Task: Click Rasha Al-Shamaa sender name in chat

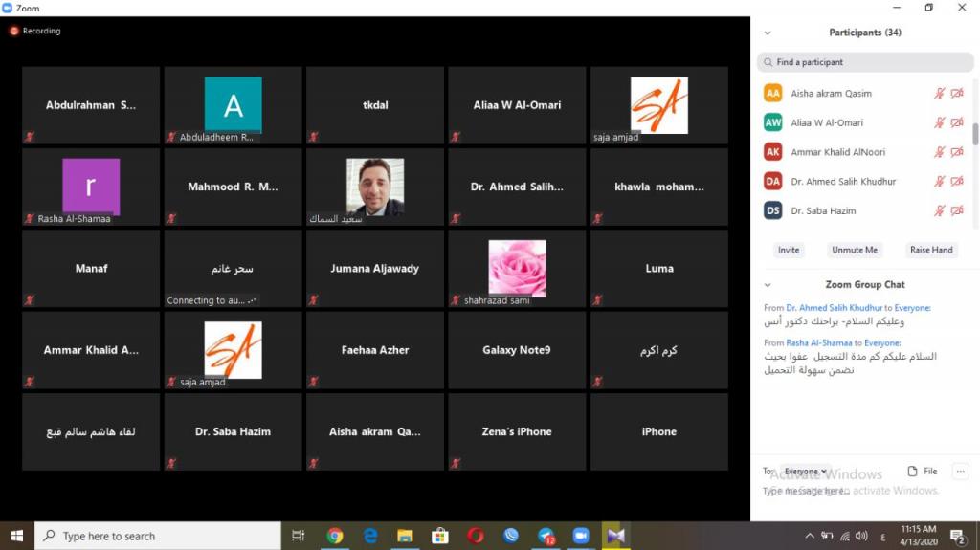Action: coord(820,342)
